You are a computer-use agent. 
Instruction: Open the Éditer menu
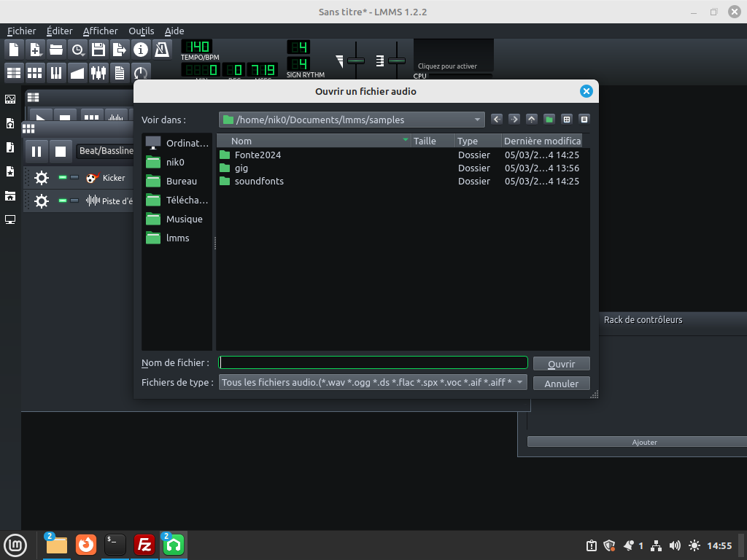point(60,31)
